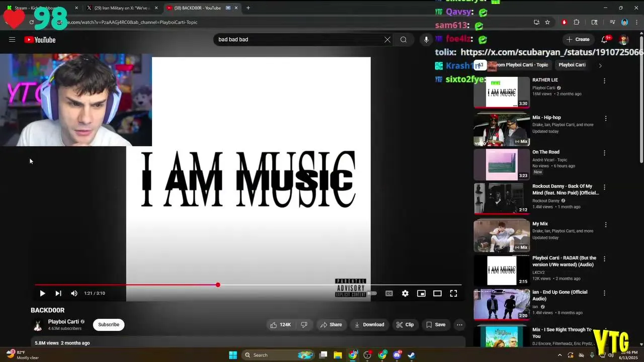Image resolution: width=644 pixels, height=362 pixels.
Task: Skip to the next video
Action: coord(58,293)
